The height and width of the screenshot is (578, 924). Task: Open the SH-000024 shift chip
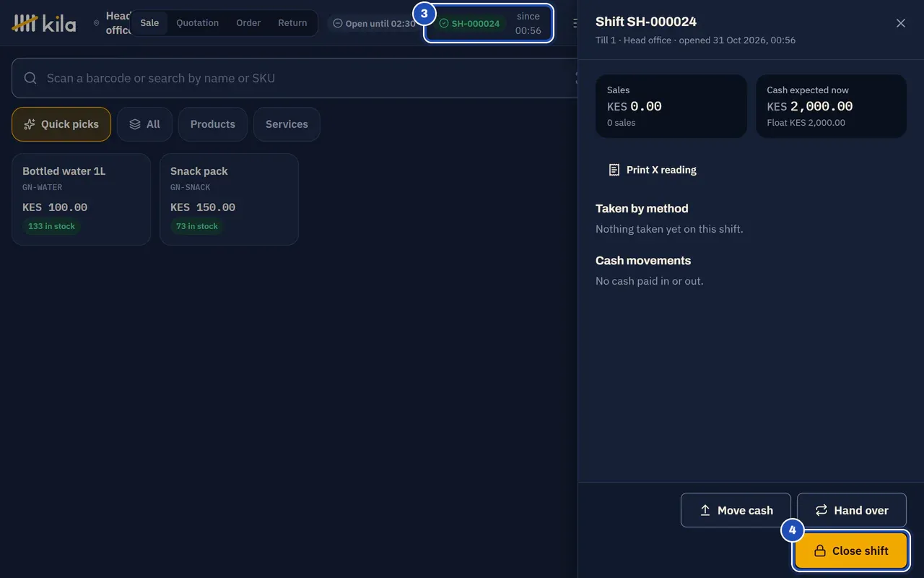tap(489, 23)
